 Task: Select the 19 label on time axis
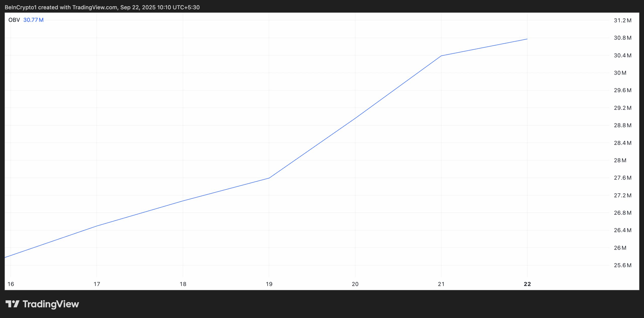point(269,284)
